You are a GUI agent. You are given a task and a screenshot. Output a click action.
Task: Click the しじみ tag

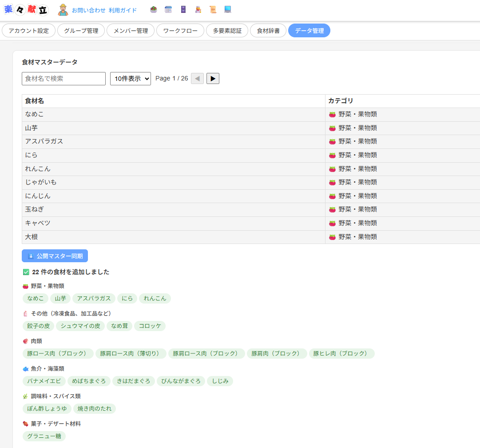(x=220, y=381)
